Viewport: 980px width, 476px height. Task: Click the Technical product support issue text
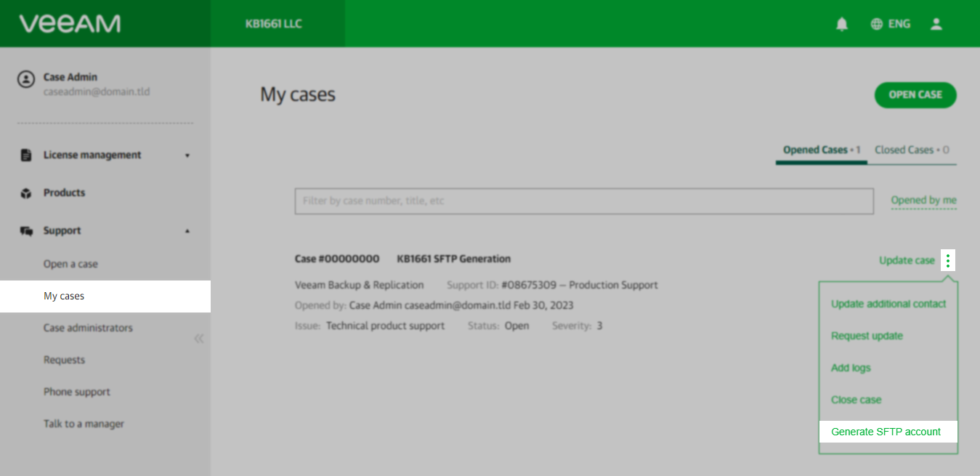tap(385, 326)
